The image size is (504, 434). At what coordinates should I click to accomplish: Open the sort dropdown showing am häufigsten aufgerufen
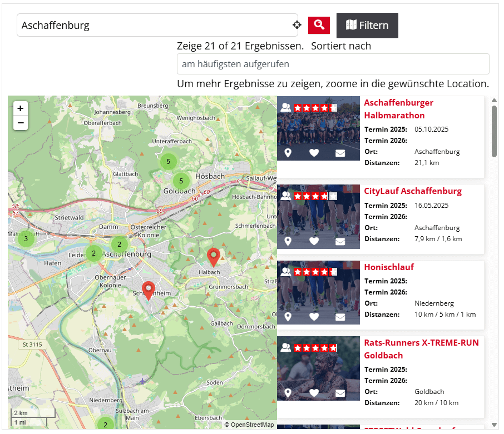tap(333, 64)
